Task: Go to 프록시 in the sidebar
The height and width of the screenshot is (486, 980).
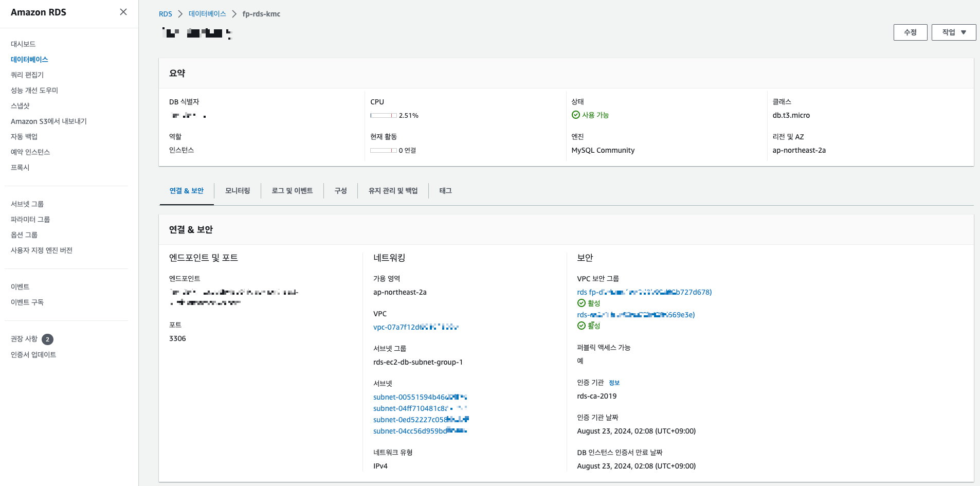Action: click(x=20, y=168)
